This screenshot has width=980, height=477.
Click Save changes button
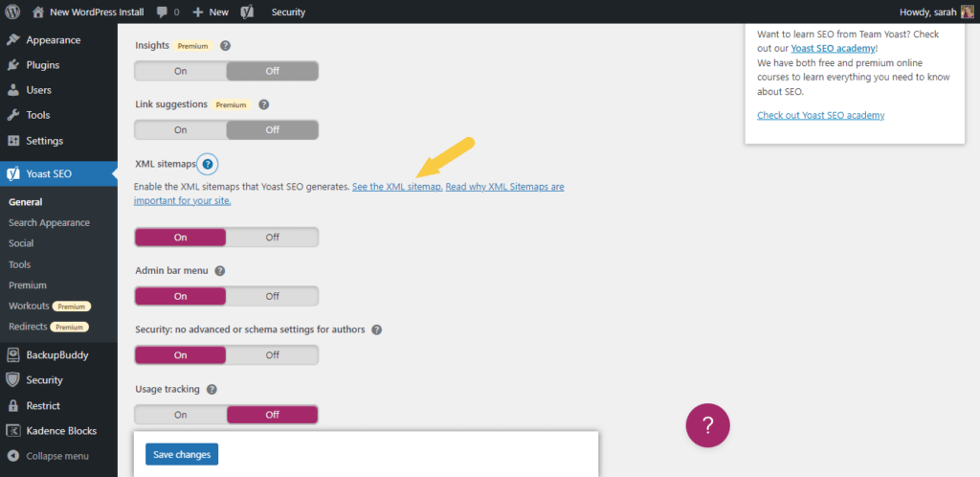[x=182, y=454]
